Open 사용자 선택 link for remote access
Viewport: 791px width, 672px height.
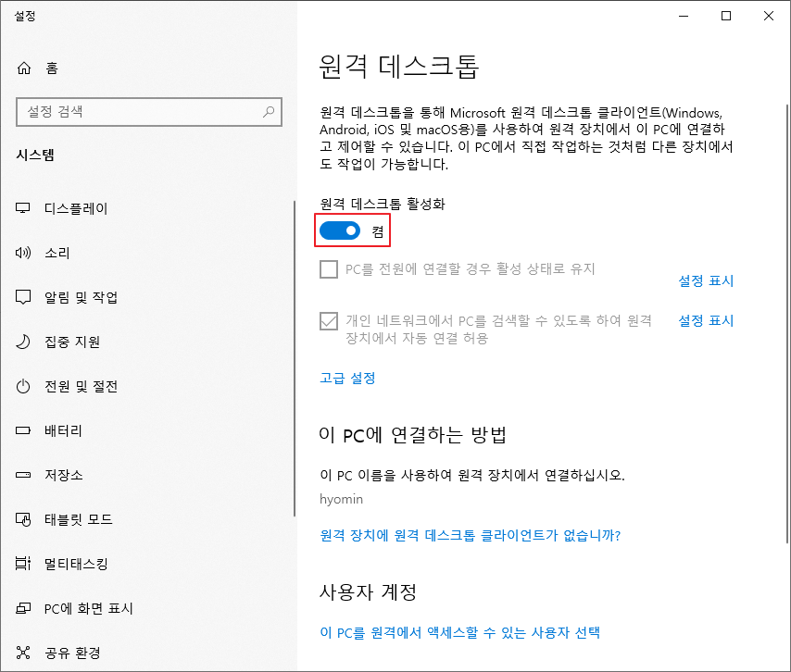click(x=460, y=633)
